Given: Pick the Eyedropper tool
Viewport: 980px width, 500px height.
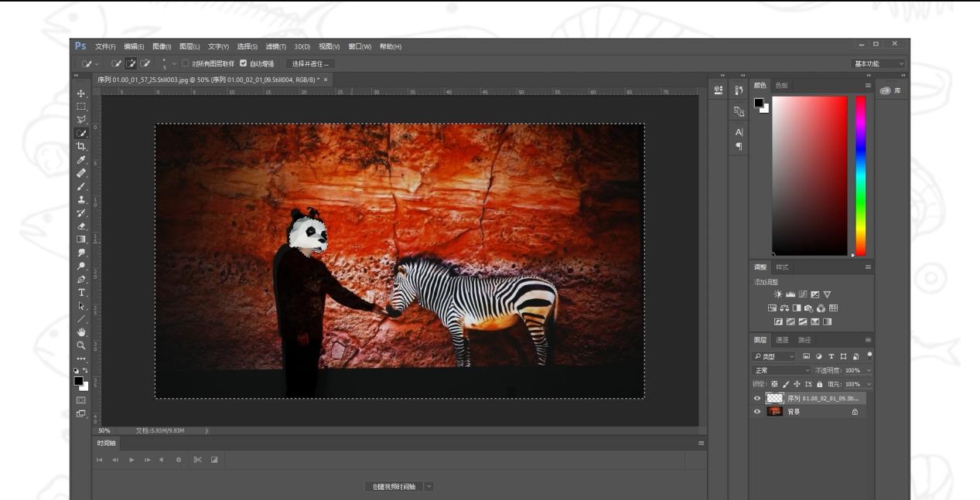Looking at the screenshot, I should [x=81, y=160].
